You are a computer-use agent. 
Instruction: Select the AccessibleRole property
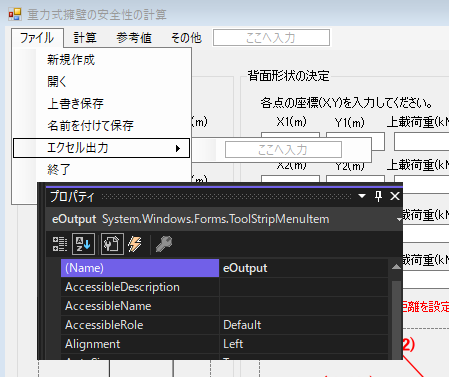140,325
